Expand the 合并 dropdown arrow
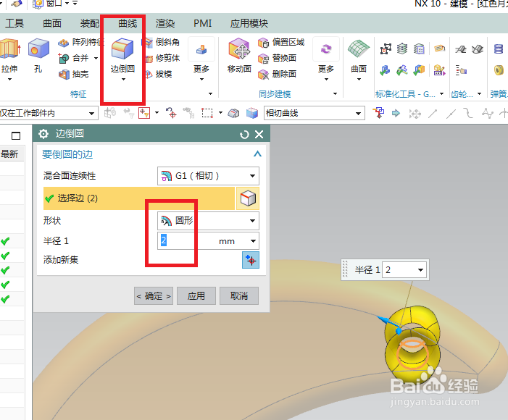The width and height of the screenshot is (508, 420). pos(96,58)
